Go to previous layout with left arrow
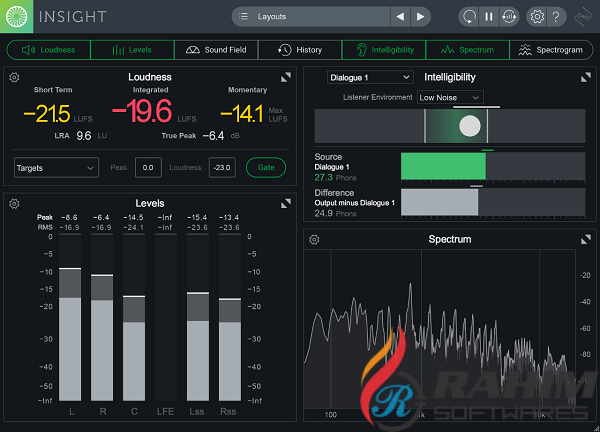 [x=400, y=16]
